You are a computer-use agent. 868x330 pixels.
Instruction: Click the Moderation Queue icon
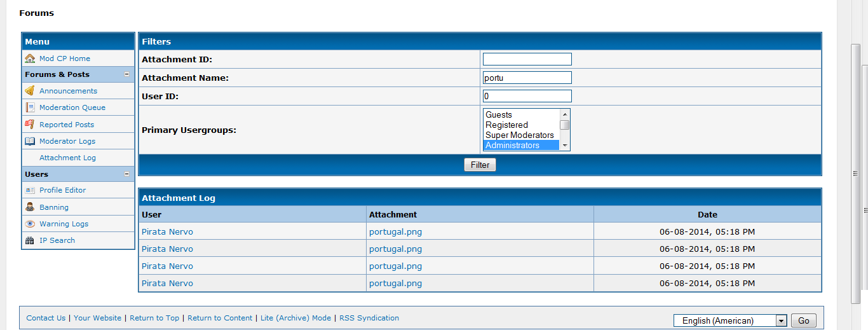tap(30, 107)
